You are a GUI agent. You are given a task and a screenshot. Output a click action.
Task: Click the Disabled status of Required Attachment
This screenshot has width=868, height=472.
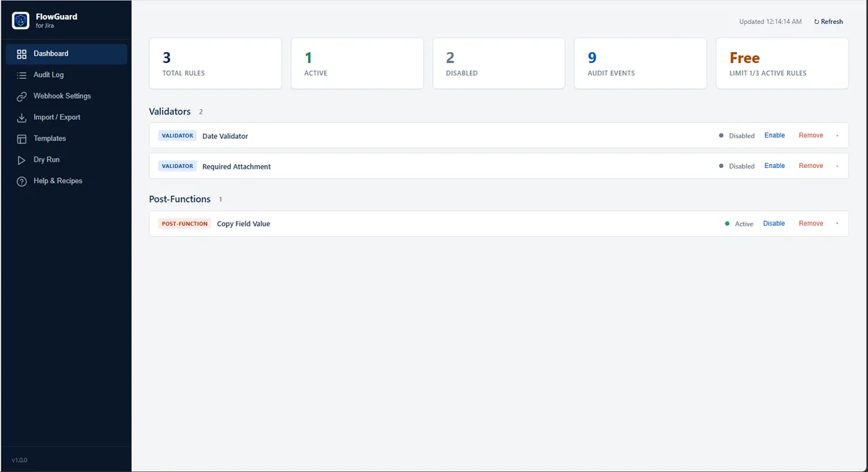pyautogui.click(x=737, y=166)
